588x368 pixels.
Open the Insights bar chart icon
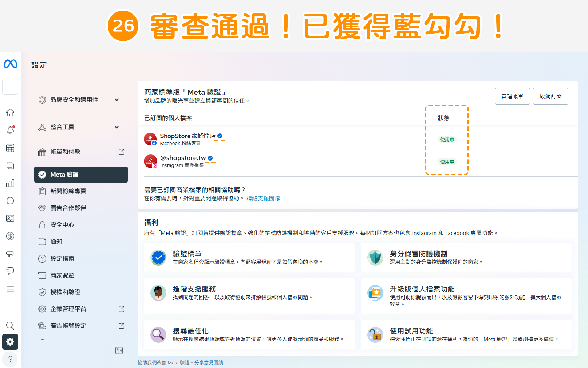coord(10,183)
